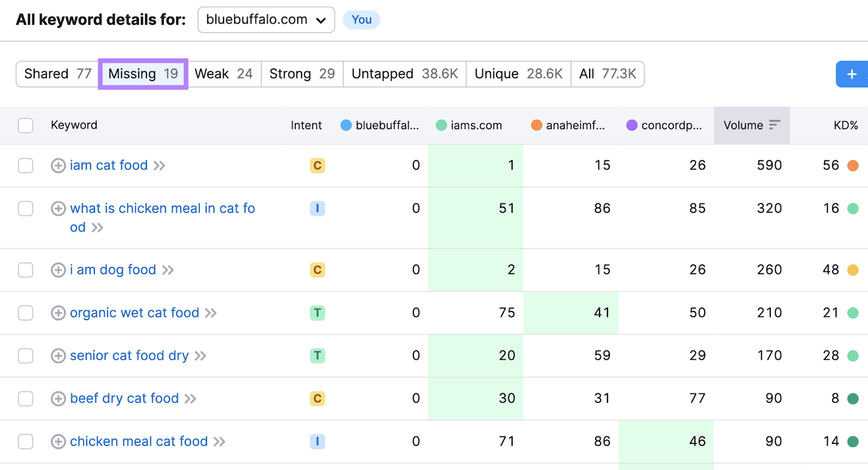Click the "You" badge next to the domain selector
The height and width of the screenshot is (470, 868).
coord(361,20)
